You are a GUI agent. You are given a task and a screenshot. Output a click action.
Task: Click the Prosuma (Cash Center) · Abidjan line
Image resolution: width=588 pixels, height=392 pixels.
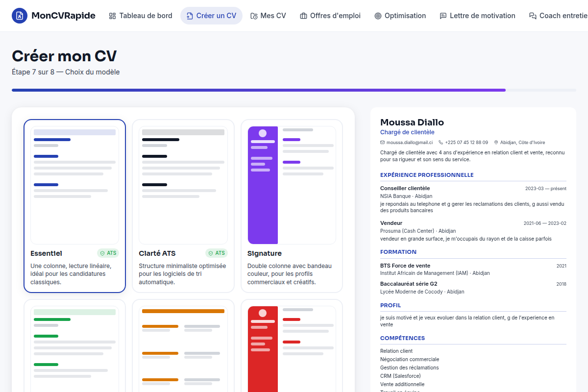pyautogui.click(x=418, y=231)
